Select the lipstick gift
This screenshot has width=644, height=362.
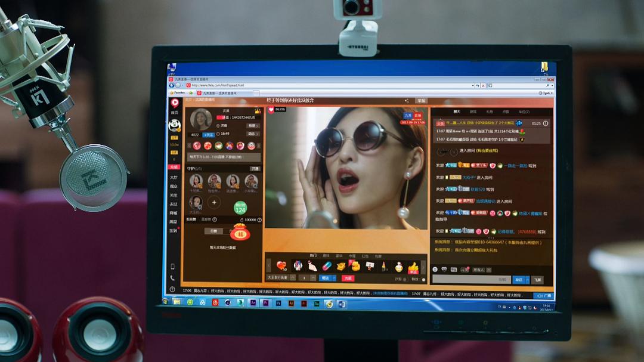(384, 266)
